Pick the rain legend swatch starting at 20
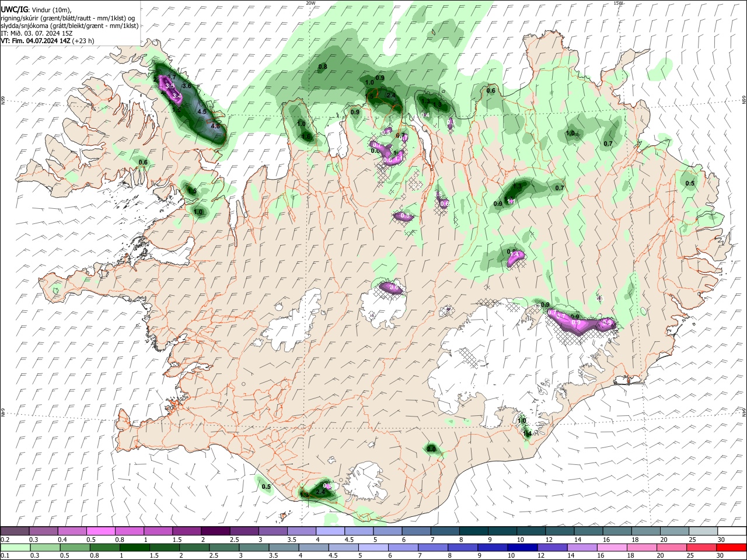 click(x=672, y=547)
